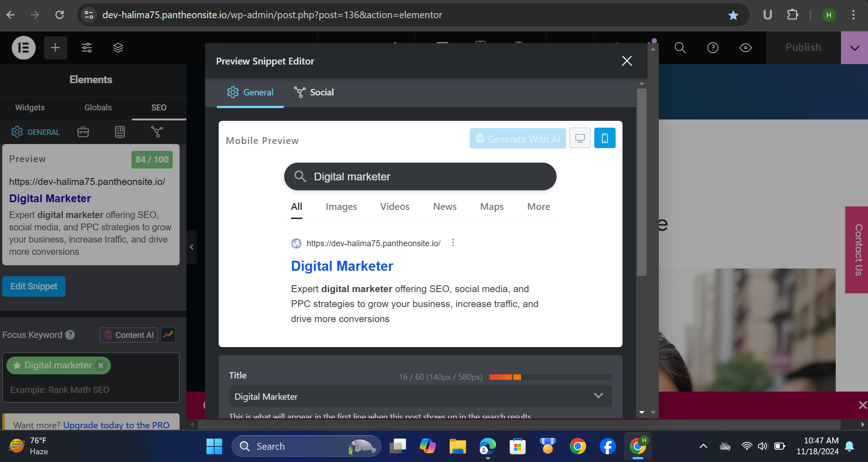Open the Add Element plus icon
The width and height of the screenshot is (868, 462).
point(55,48)
